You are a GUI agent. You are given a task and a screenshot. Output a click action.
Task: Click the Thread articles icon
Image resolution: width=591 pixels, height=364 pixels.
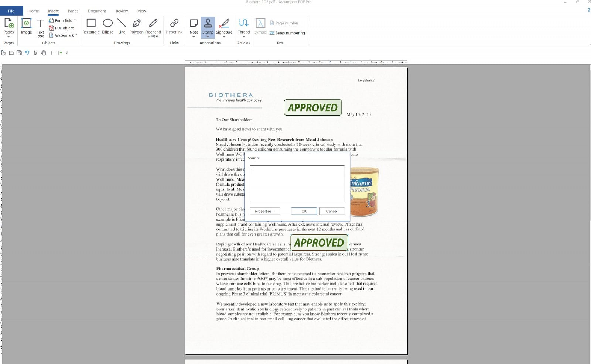click(243, 23)
